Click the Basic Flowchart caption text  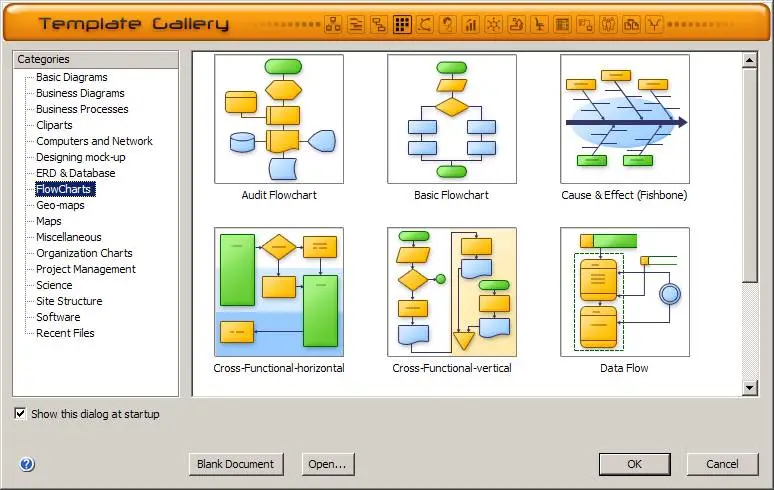(452, 195)
